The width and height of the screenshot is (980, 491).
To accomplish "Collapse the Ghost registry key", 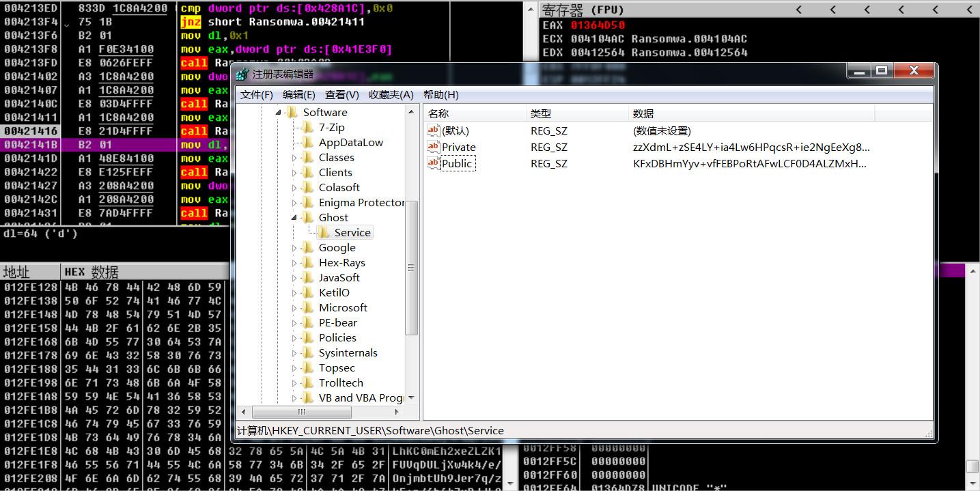I will (x=294, y=218).
